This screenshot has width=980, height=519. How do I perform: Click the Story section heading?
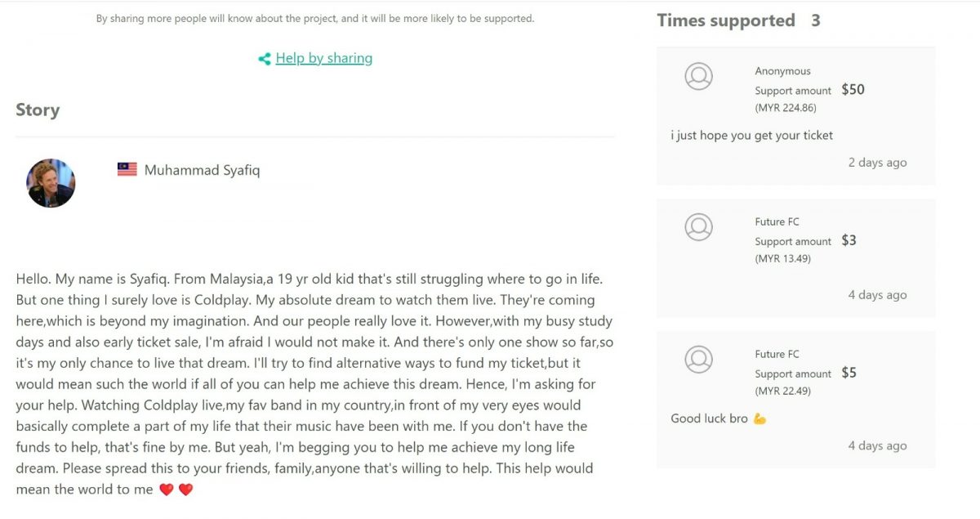(38, 110)
